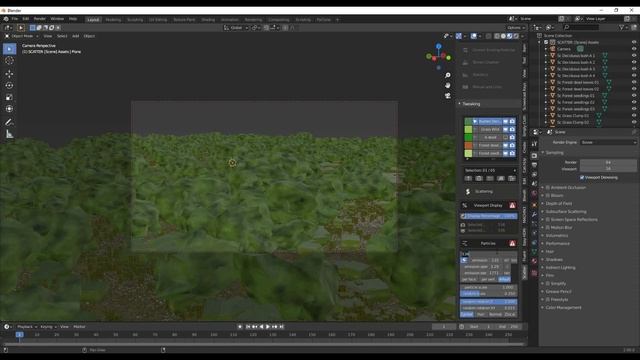
Task: Adjust the random rotation Z slider
Action: (x=489, y=302)
